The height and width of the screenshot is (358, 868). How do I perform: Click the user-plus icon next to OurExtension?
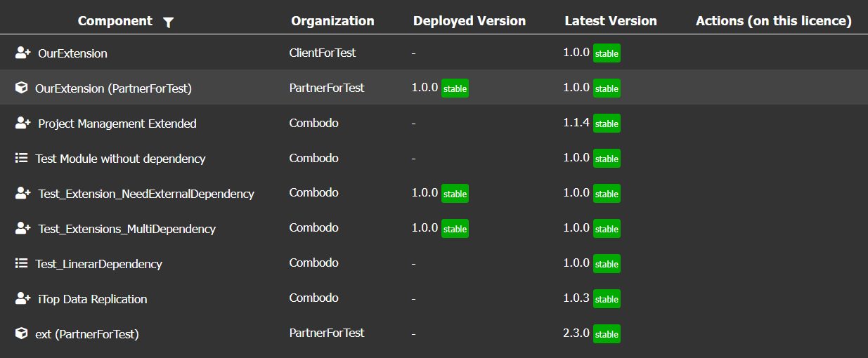[x=22, y=53]
